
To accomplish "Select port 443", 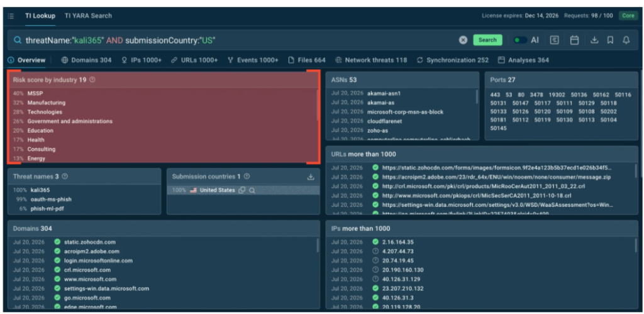I will 495,95.
